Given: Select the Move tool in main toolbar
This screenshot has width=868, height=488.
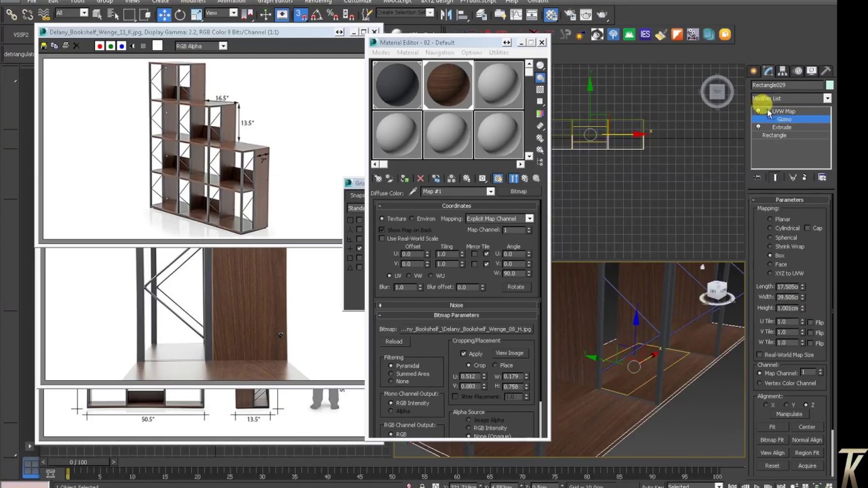Looking at the screenshot, I should tap(164, 14).
